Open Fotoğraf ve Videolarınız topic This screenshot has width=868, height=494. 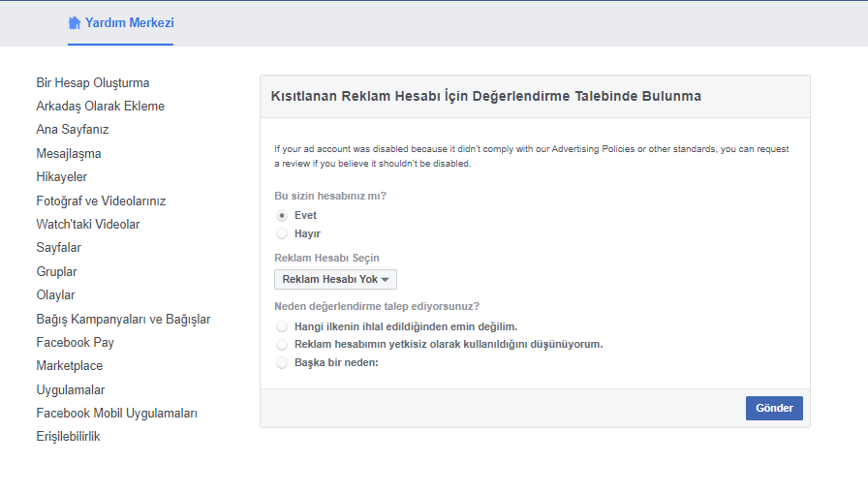click(x=101, y=201)
